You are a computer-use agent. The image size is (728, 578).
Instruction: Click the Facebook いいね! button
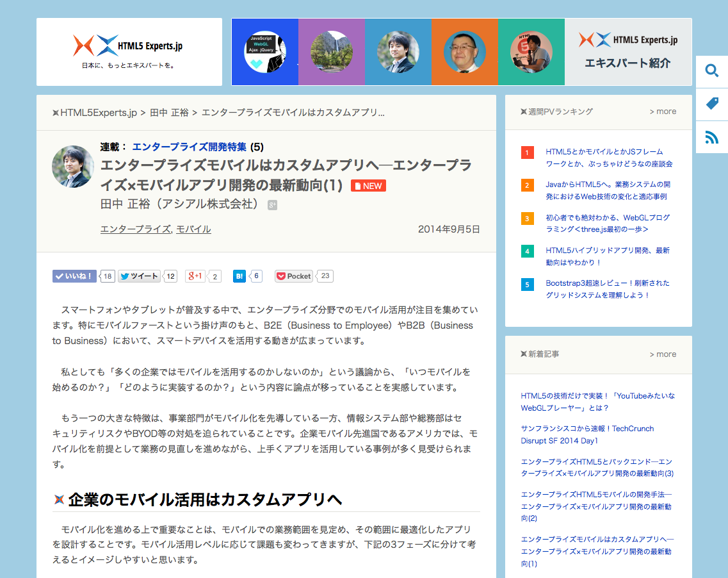[74, 276]
